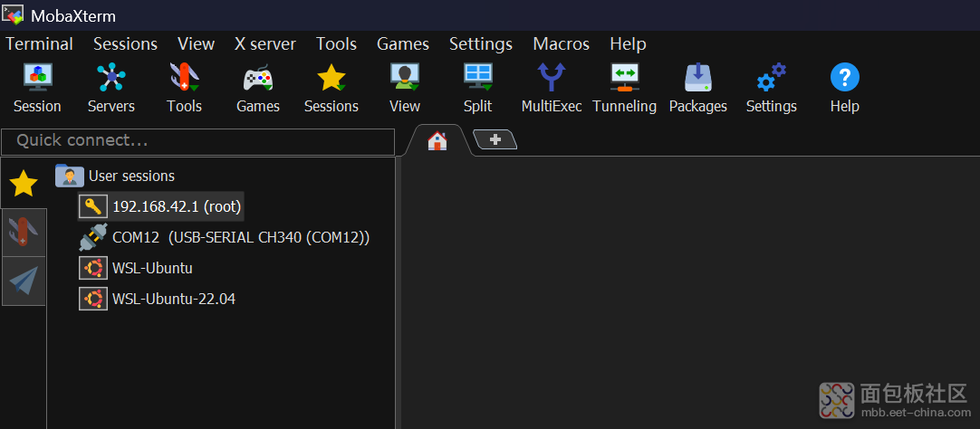
Task: Open the View menu in the menu bar
Action: [x=197, y=44]
